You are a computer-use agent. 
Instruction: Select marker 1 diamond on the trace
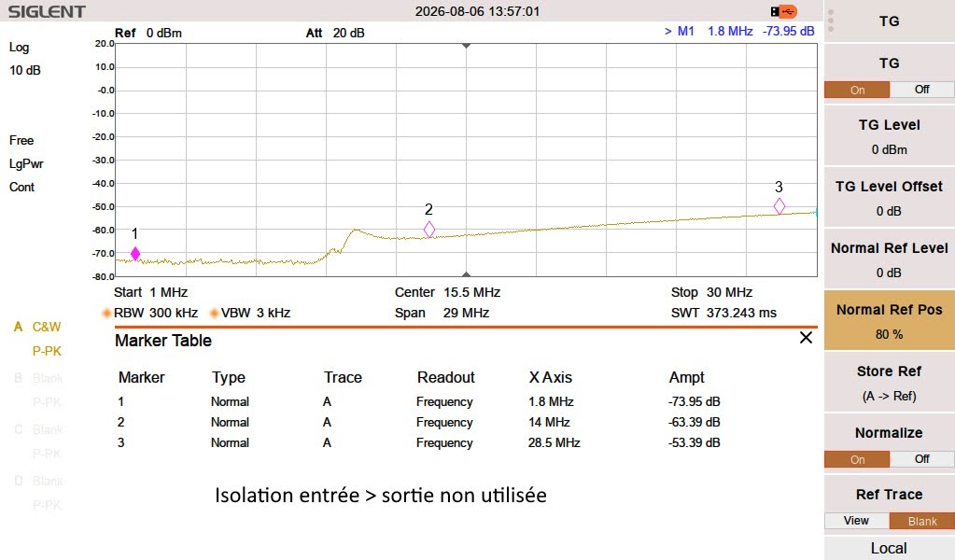pyautogui.click(x=135, y=253)
